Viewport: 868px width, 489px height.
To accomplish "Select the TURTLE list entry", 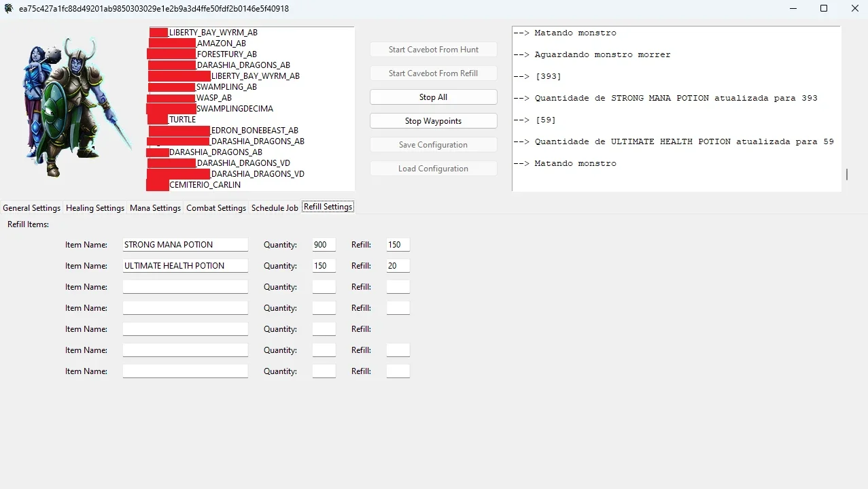I will click(182, 119).
